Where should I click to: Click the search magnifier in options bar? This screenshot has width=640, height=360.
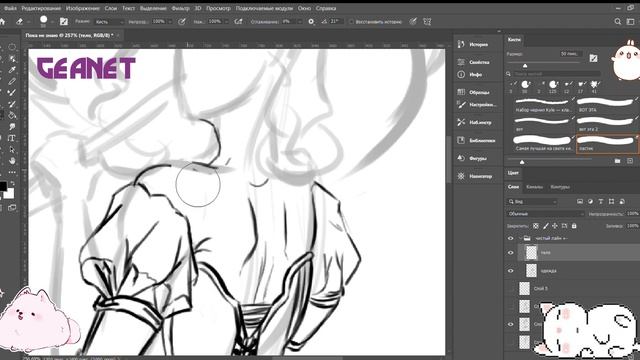[618, 22]
